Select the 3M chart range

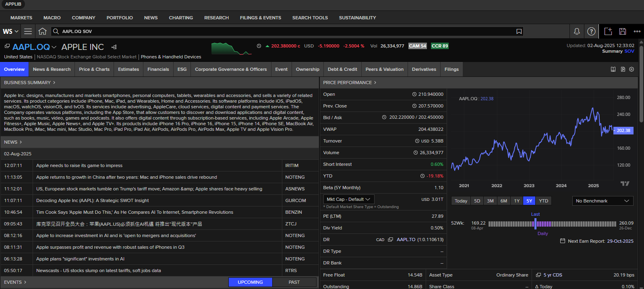click(490, 201)
